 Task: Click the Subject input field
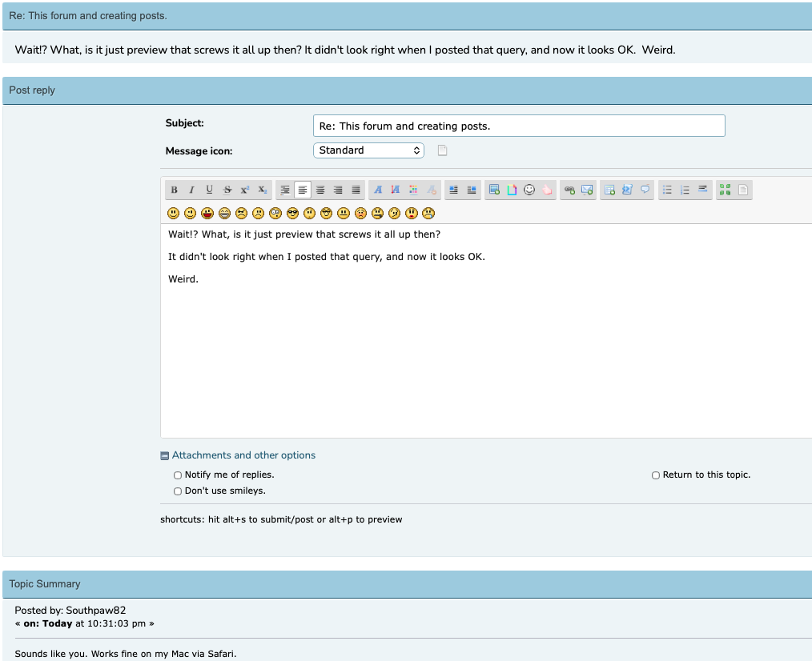(x=519, y=126)
